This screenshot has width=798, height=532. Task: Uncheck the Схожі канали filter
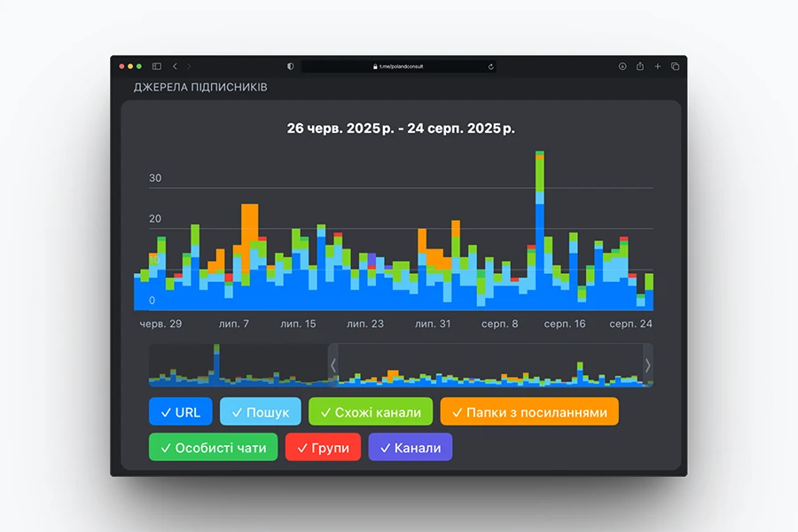[371, 412]
